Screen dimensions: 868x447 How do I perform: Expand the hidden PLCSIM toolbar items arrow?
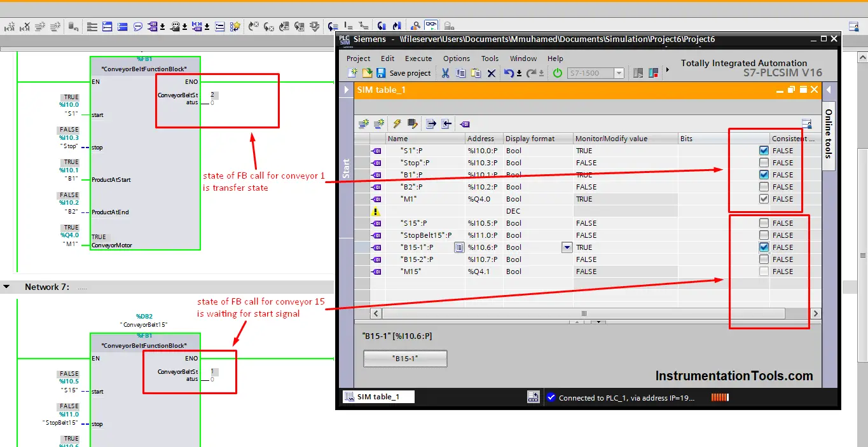pyautogui.click(x=667, y=69)
